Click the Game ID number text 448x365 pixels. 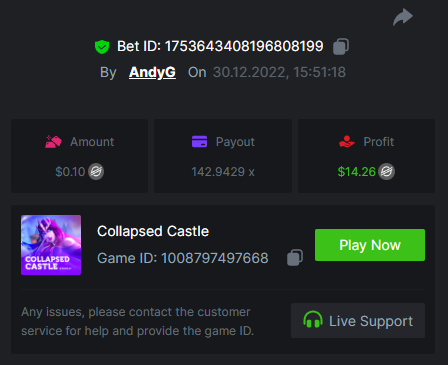tap(215, 258)
